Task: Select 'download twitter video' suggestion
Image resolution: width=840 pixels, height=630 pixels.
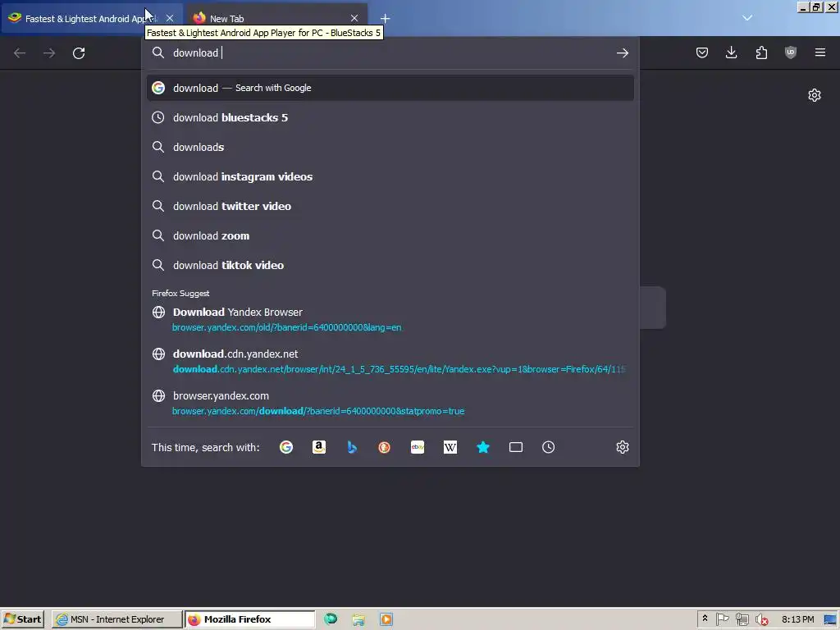Action: 390,206
